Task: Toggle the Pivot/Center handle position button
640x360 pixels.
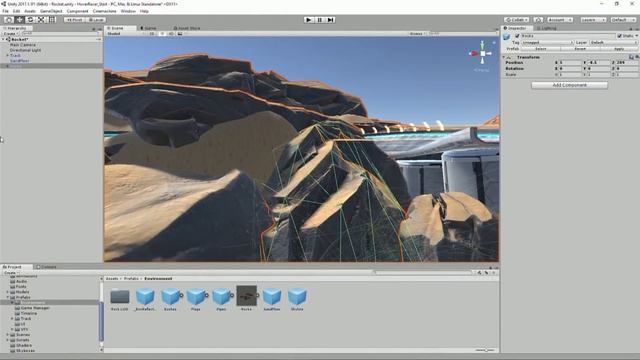Action: pyautogui.click(x=74, y=20)
